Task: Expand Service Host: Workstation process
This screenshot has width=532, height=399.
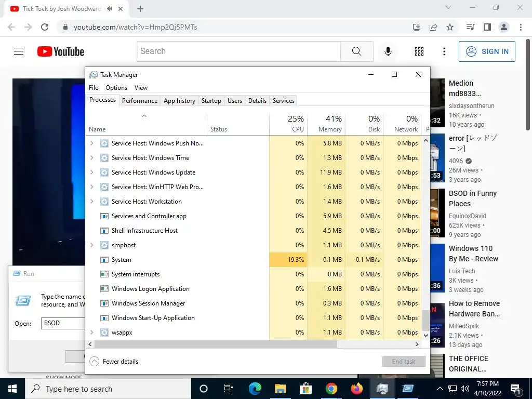Action: [91, 202]
